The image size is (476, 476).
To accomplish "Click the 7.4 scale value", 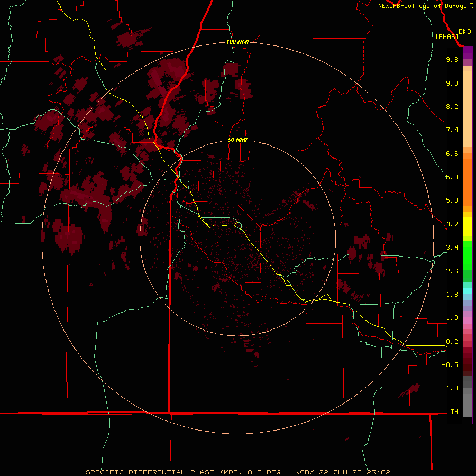I will point(452,130).
